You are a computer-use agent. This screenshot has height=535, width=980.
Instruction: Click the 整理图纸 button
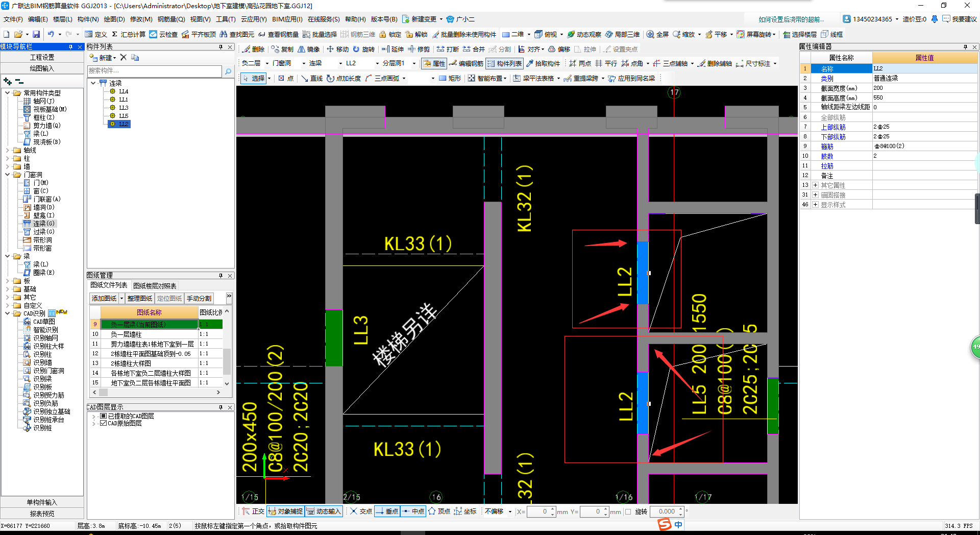pos(140,298)
